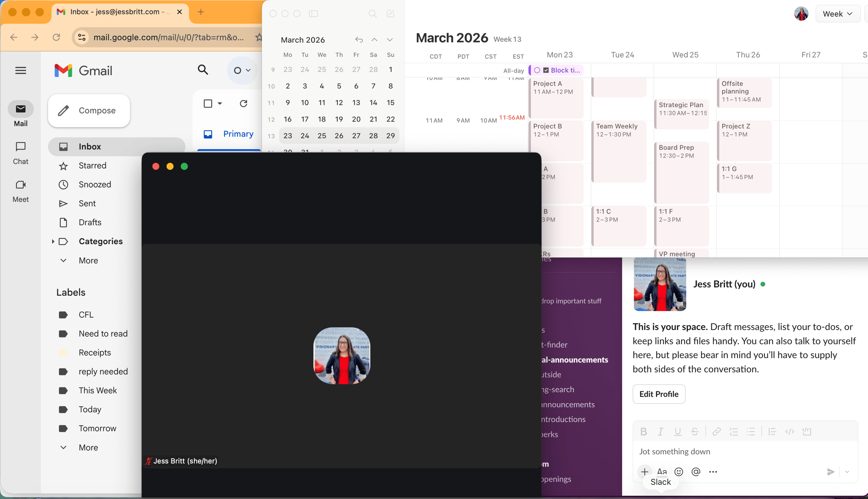Create a new event with the compose pencil icon
This screenshot has height=499, width=868.
point(390,14)
